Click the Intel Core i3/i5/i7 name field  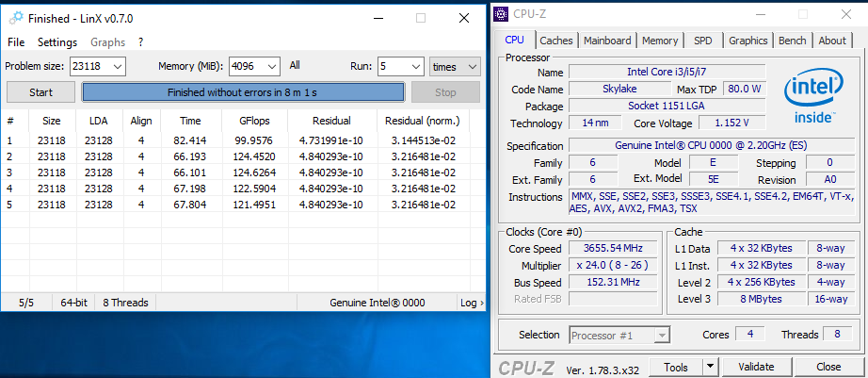667,72
